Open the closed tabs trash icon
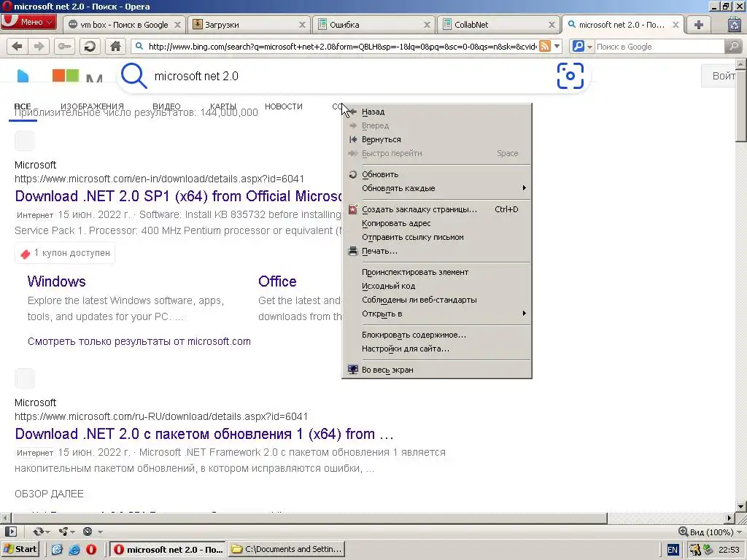This screenshot has width=747, height=560. tap(734, 25)
